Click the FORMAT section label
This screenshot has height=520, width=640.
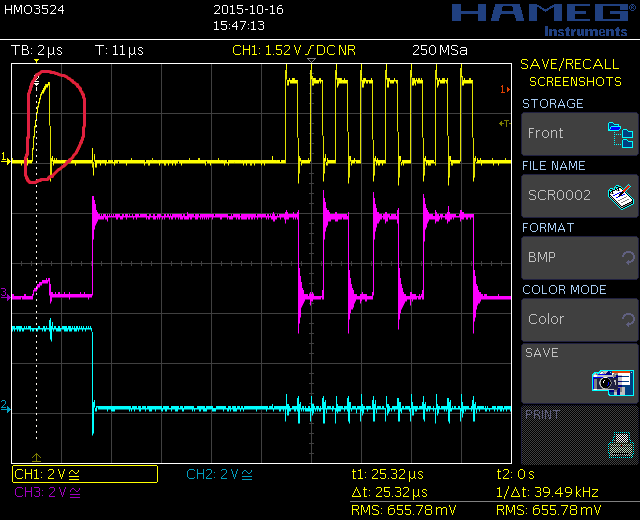pos(548,228)
